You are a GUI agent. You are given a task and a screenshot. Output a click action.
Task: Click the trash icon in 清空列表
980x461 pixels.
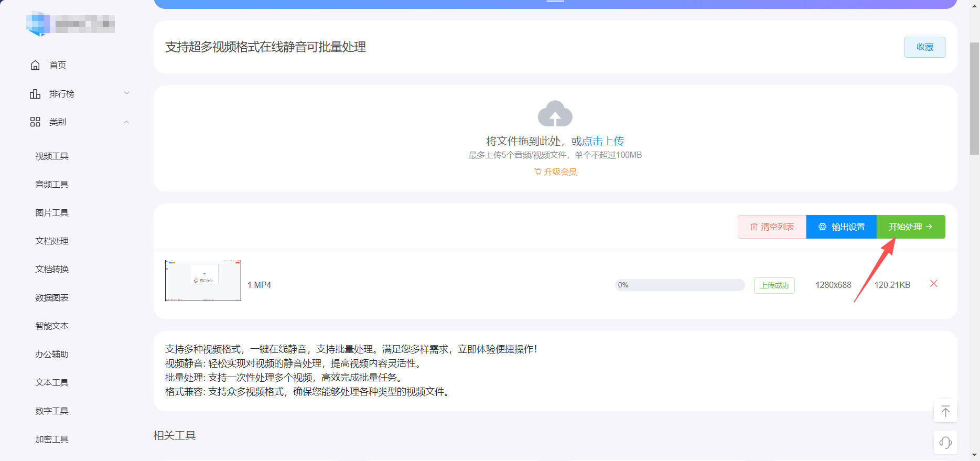pos(754,227)
